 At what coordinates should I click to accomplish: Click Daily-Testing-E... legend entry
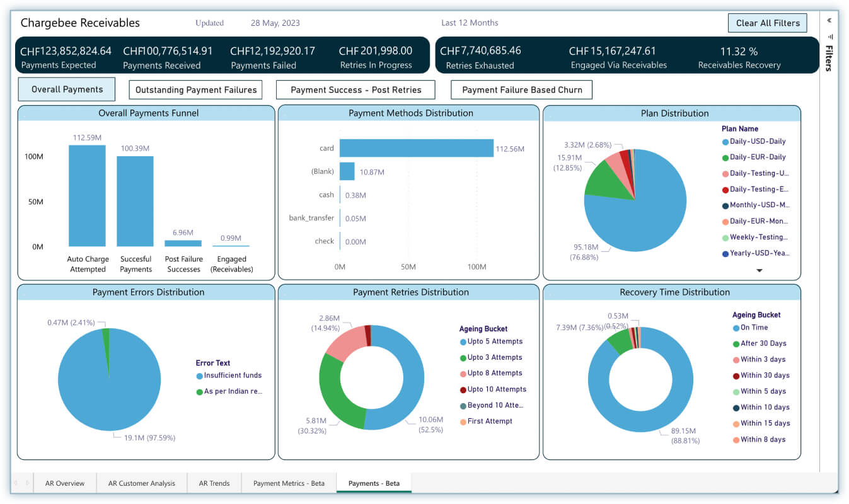pyautogui.click(x=756, y=189)
